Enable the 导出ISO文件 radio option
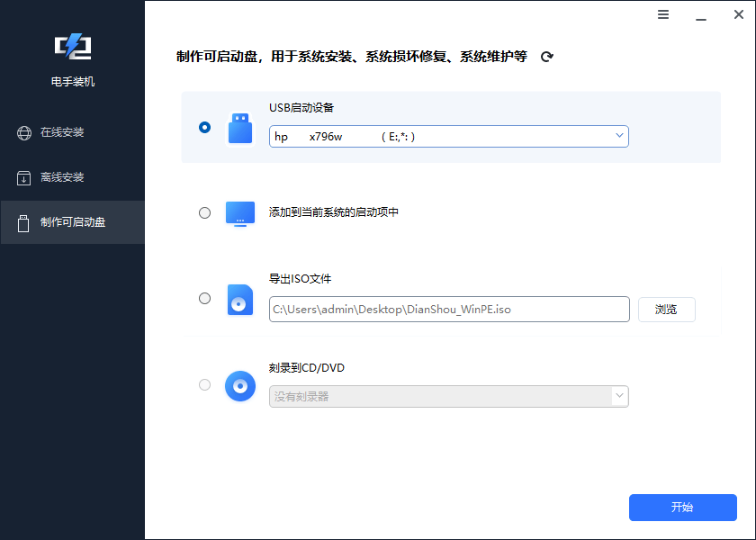The height and width of the screenshot is (540, 756). (x=205, y=299)
